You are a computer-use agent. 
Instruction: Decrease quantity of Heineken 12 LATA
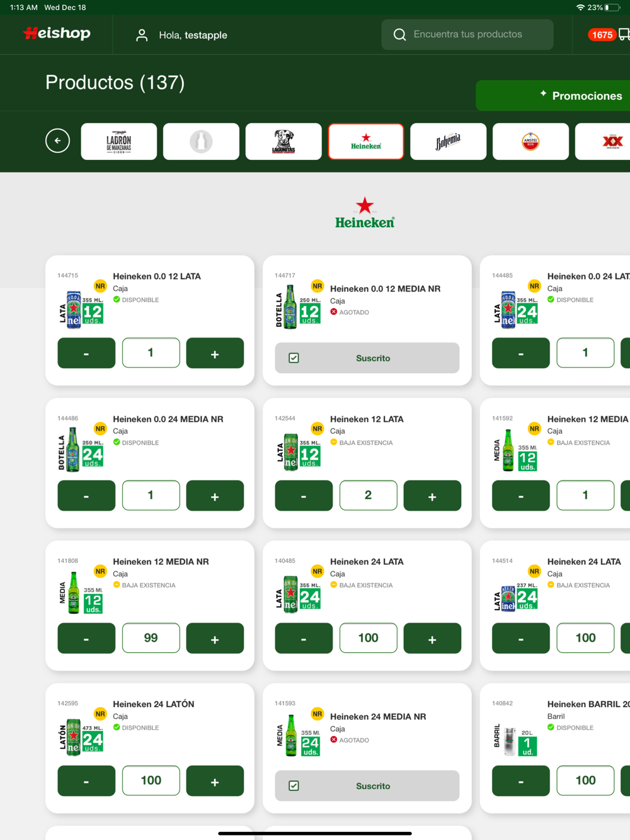[304, 496]
